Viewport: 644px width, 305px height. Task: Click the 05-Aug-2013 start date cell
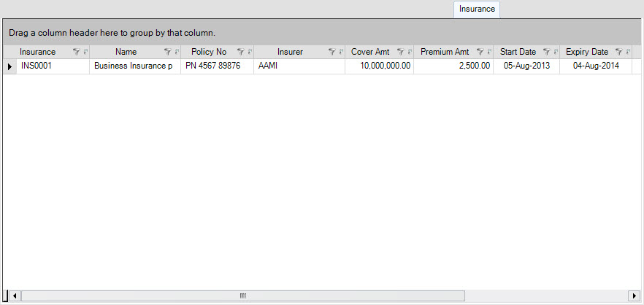point(526,66)
